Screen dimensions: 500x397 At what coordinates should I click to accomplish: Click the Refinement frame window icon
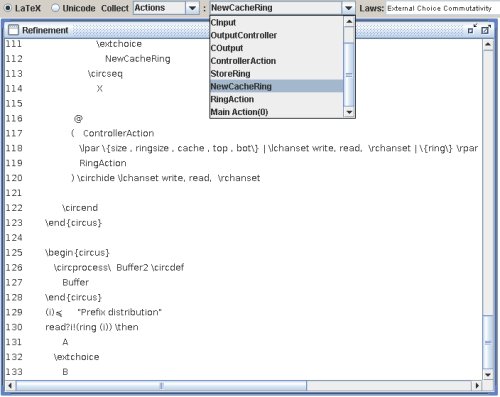click(13, 30)
